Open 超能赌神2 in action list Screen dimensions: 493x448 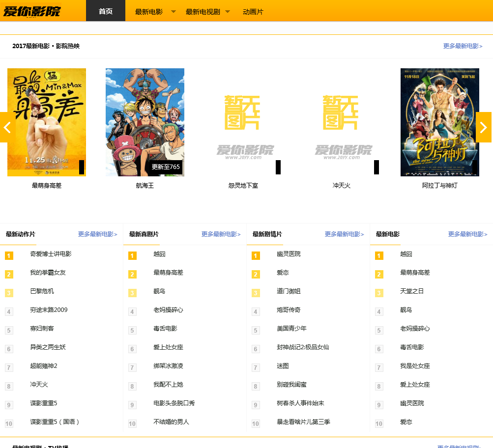[44, 366]
